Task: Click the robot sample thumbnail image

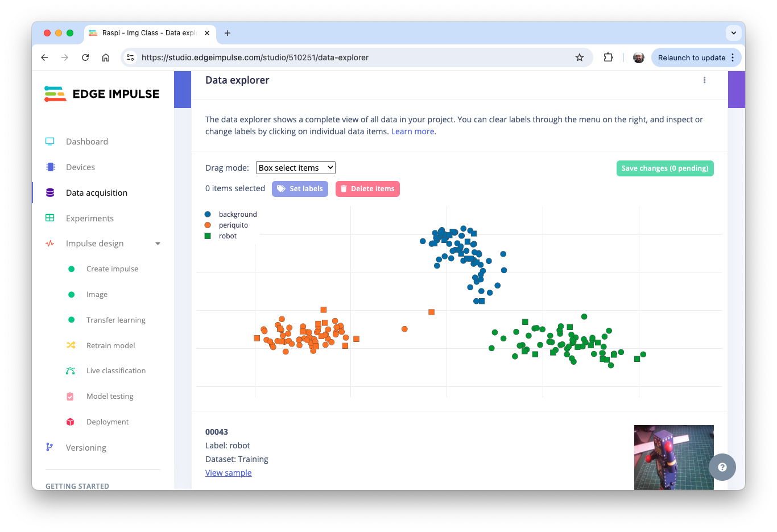Action: 673,457
